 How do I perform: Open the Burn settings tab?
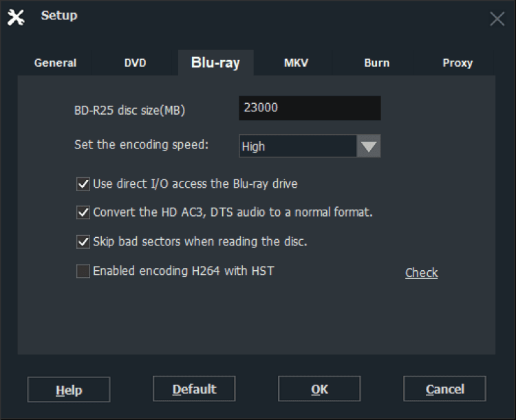point(376,63)
